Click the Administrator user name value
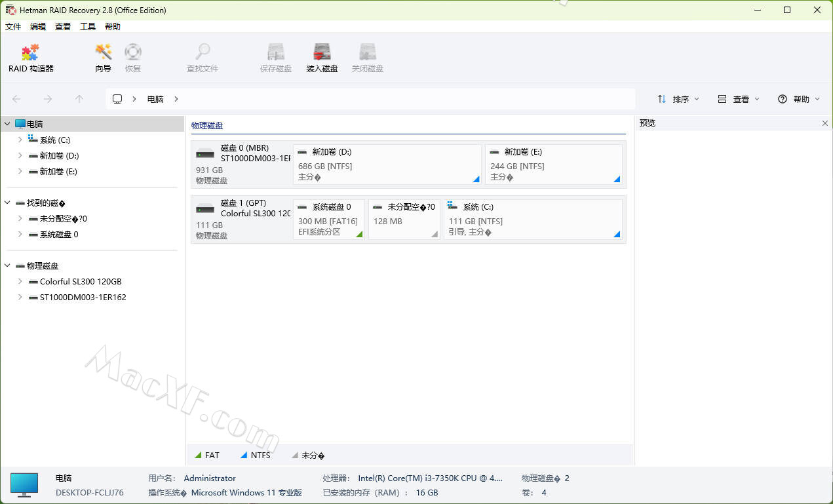The height and width of the screenshot is (504, 833). coord(210,478)
